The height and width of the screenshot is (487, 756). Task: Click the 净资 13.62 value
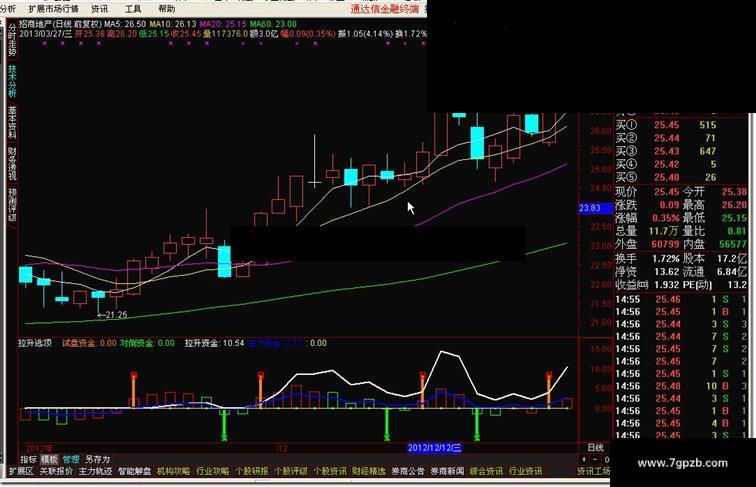666,271
